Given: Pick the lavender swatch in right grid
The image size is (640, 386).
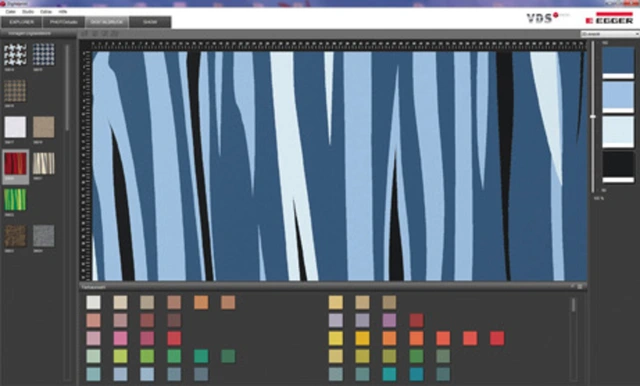Looking at the screenshot, I should point(336,320).
